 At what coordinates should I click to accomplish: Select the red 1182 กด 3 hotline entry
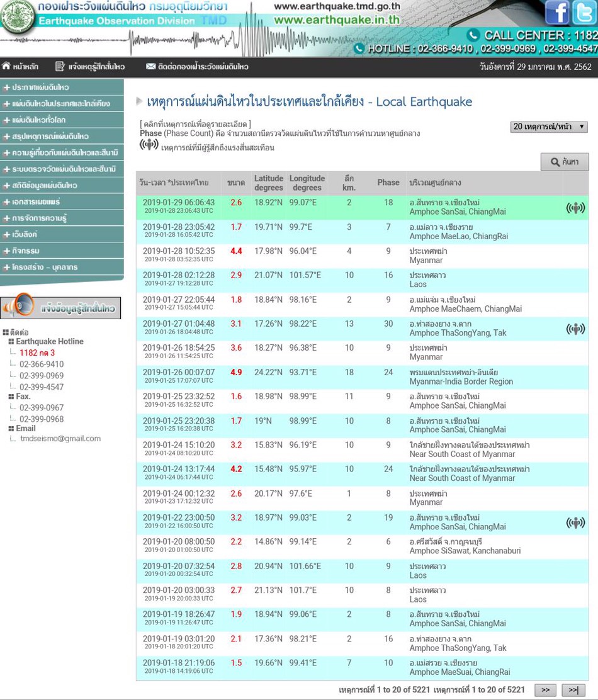click(37, 353)
